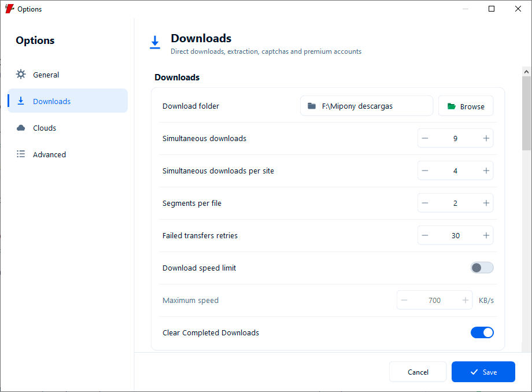
Task: Decrease Segments per file
Action: tap(425, 203)
